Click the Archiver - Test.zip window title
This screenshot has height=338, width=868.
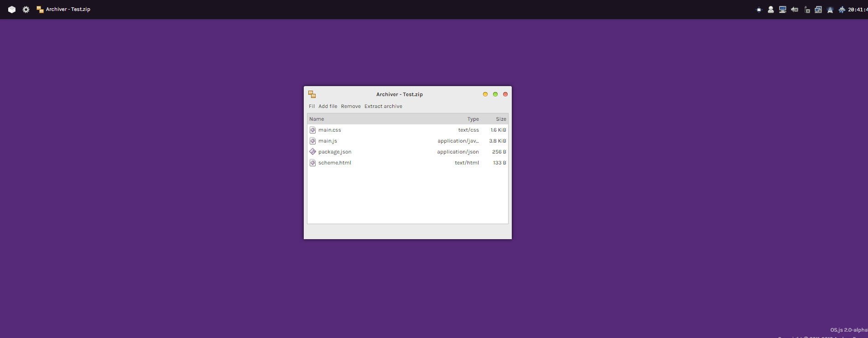(400, 94)
